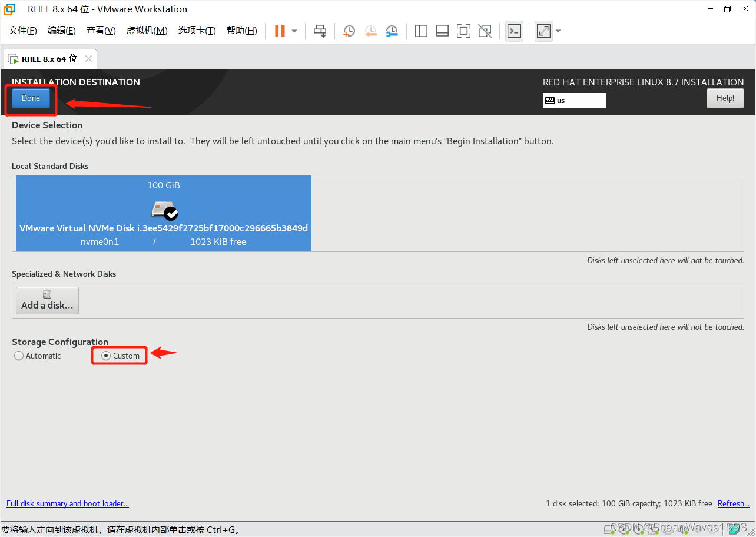The height and width of the screenshot is (537, 756).
Task: Select the VMware Virtual NVMe Disk tile
Action: click(164, 213)
